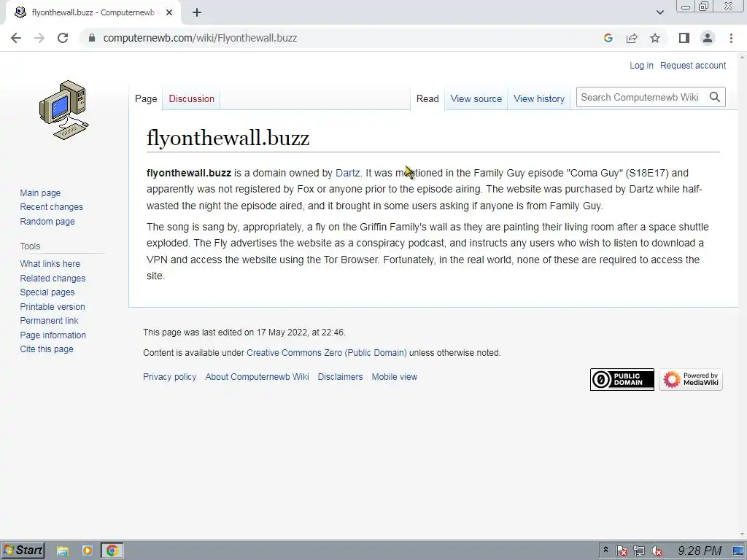Reload the page with the refresh icon
Screen dimensions: 747x560
click(63, 38)
